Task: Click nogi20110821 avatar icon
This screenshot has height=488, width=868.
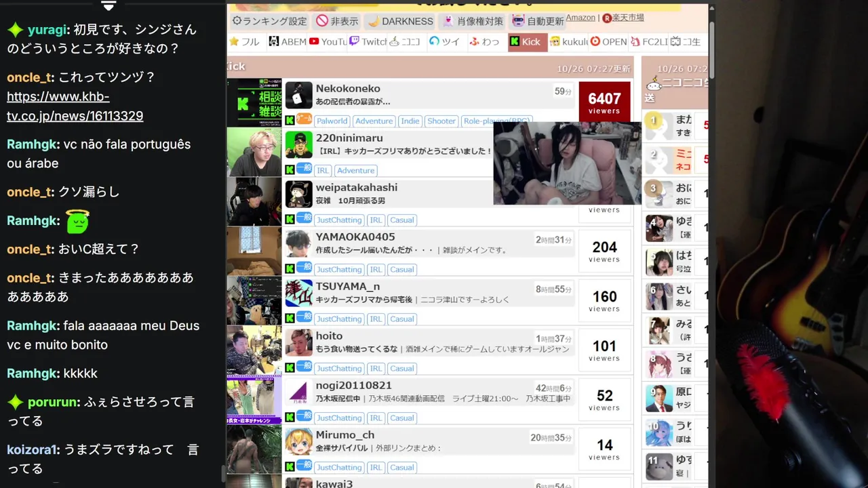Action: pos(298,392)
